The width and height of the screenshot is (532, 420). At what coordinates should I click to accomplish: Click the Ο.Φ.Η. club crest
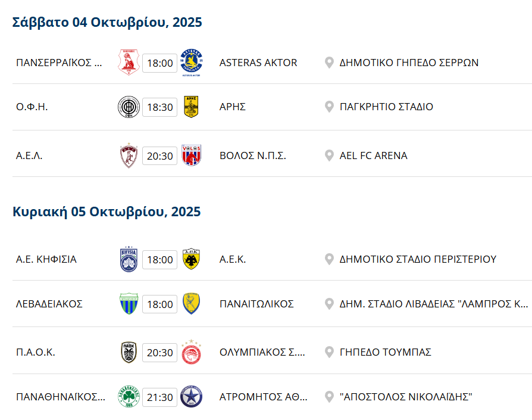(129, 107)
